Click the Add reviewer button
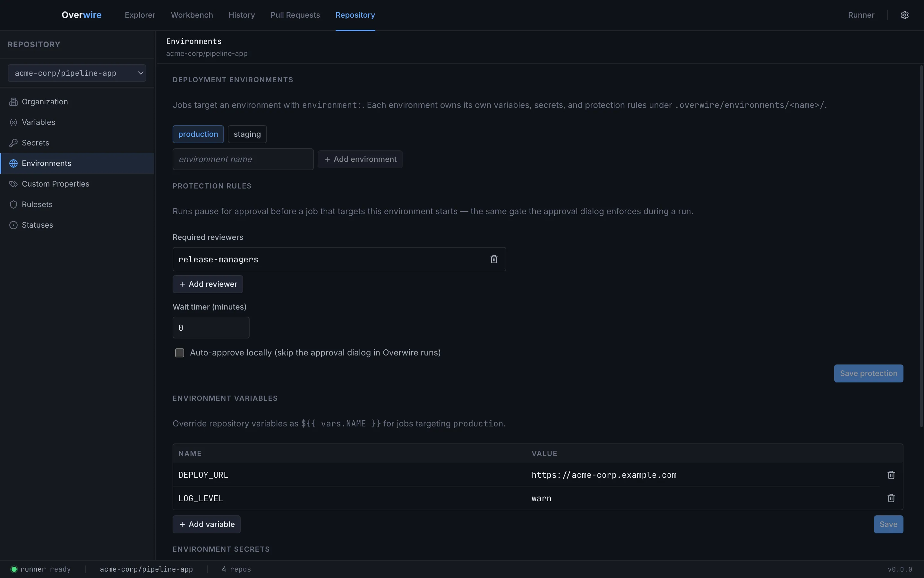The width and height of the screenshot is (924, 578). (x=208, y=284)
